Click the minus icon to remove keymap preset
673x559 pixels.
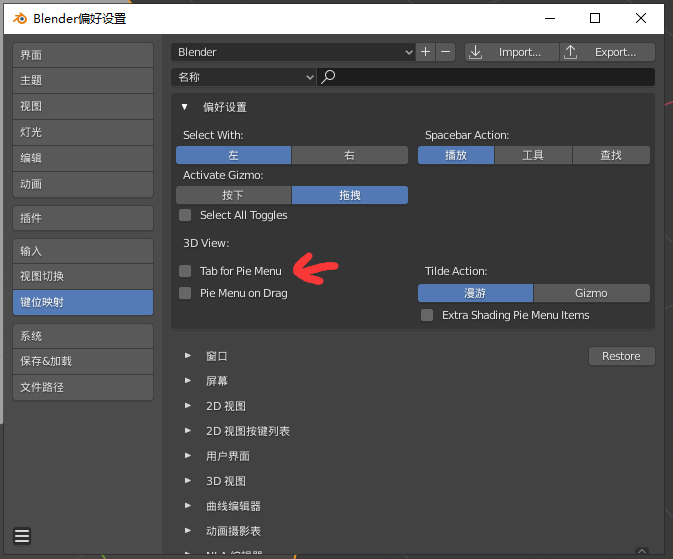coord(446,52)
